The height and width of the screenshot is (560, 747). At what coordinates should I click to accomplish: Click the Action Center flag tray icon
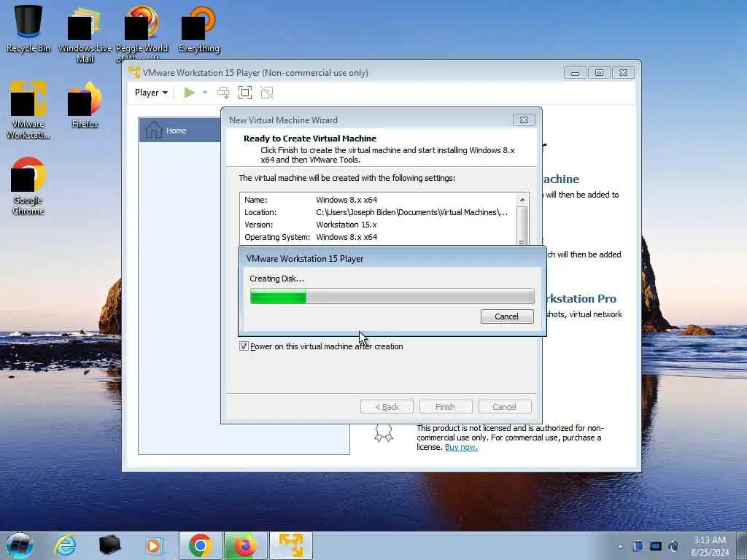(x=638, y=545)
